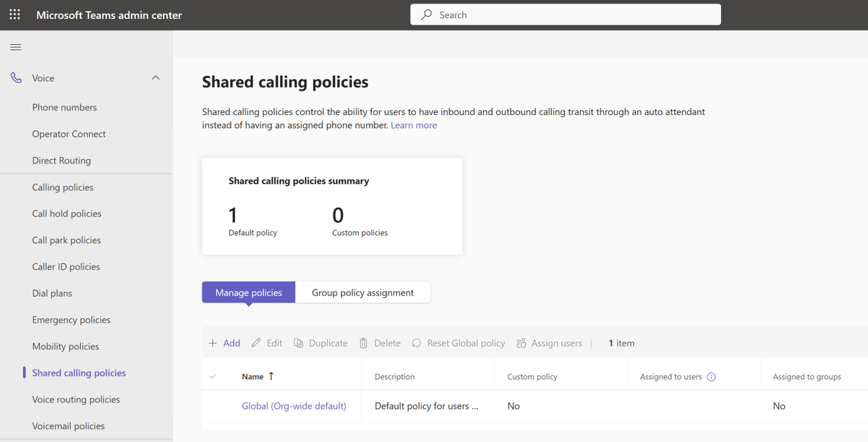The width and height of the screenshot is (868, 442).
Task: Collapse the Voice section chevron
Action: pyautogui.click(x=156, y=78)
